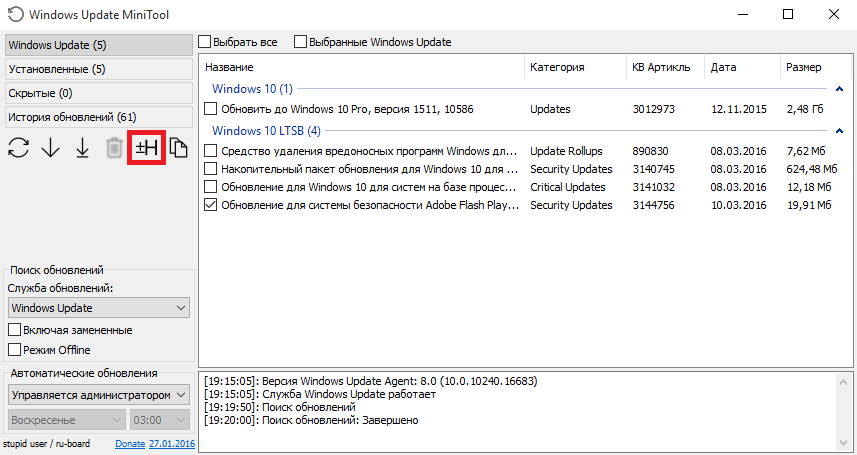Open the 'История обновлений (61)' tab
Viewport: 857px width, 455px height.
pos(97,117)
